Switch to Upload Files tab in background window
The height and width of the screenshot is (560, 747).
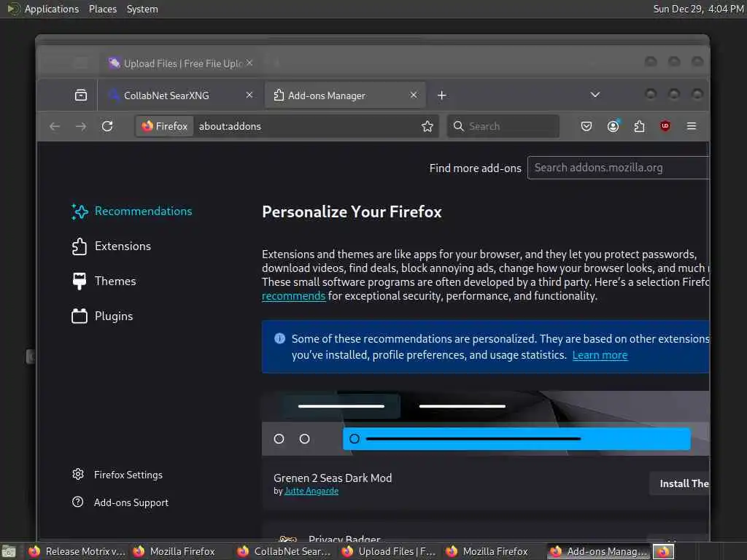(x=181, y=63)
